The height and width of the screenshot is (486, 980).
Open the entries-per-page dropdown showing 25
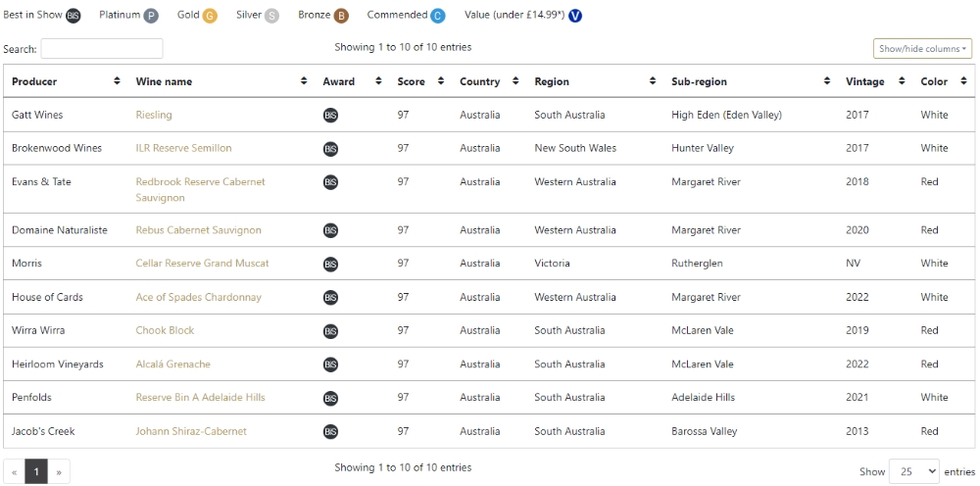tap(914, 471)
